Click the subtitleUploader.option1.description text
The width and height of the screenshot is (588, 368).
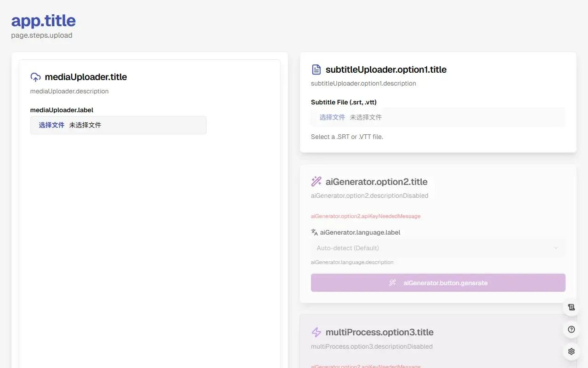tap(363, 83)
